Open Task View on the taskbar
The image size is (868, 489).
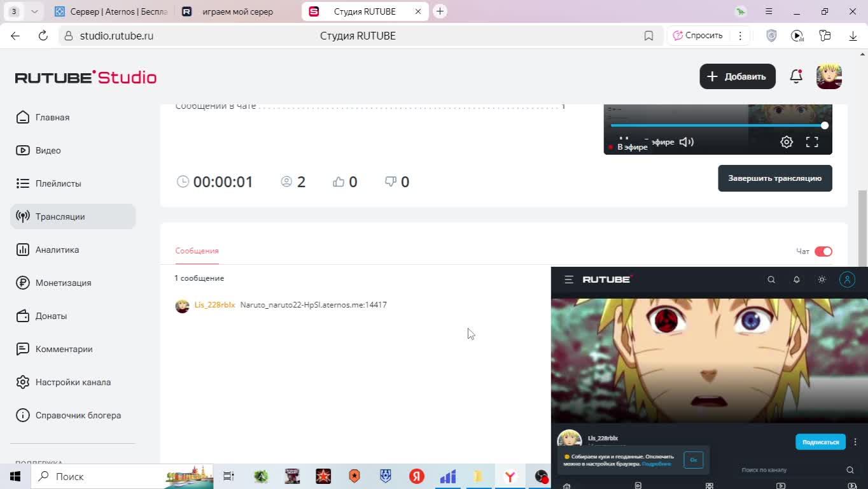pos(229,476)
